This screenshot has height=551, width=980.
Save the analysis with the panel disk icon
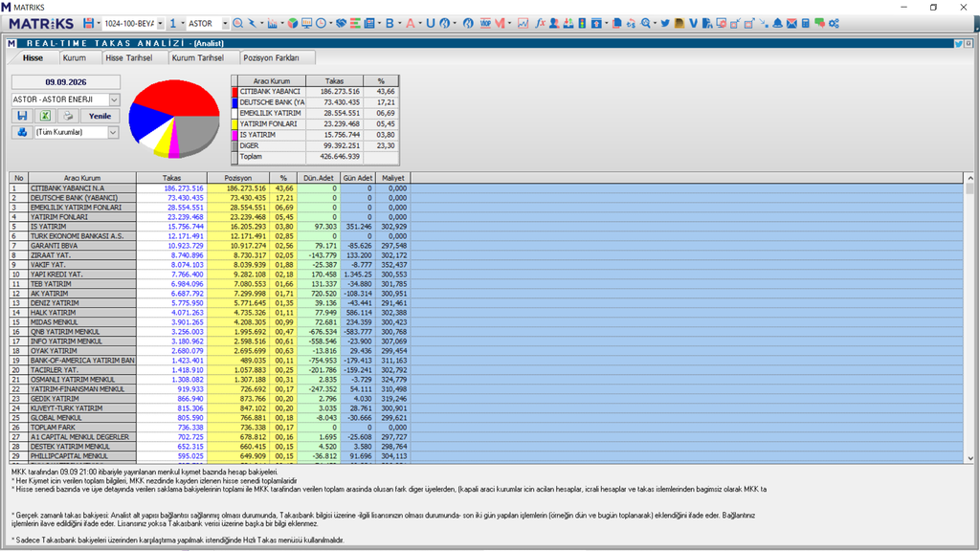pyautogui.click(x=22, y=116)
